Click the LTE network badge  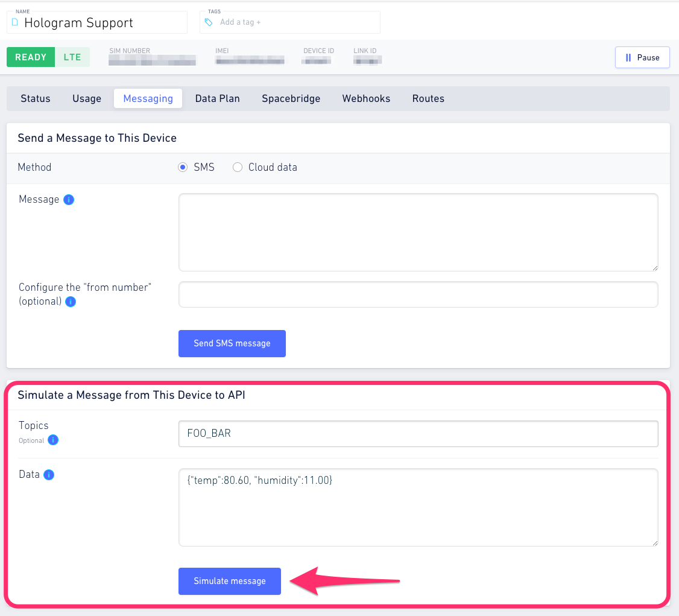72,57
